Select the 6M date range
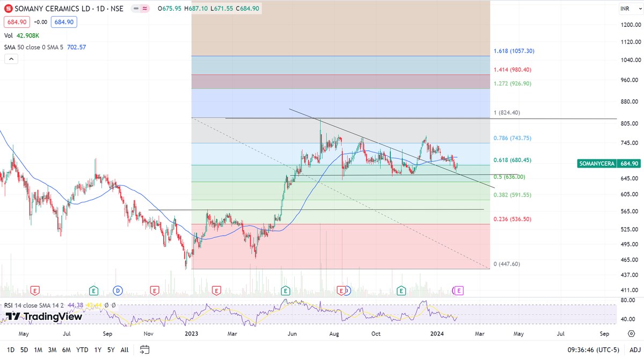Image resolution: width=644 pixels, height=357 pixels. [x=67, y=349]
